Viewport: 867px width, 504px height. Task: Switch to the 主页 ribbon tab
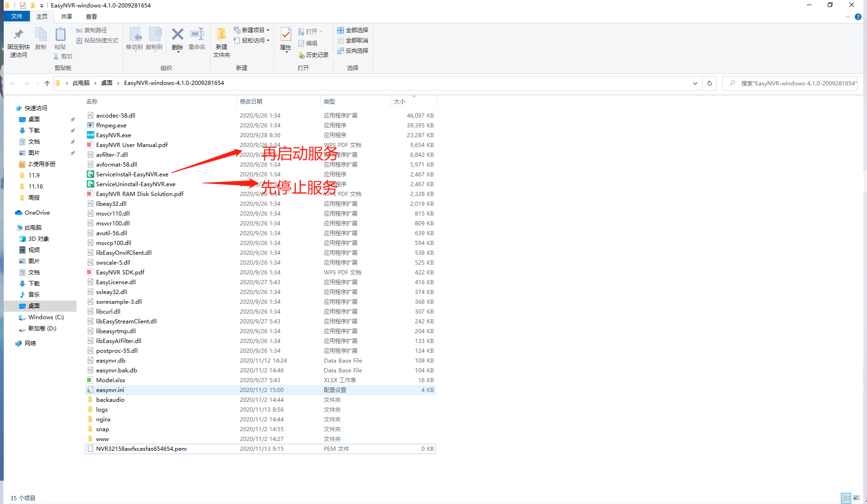42,16
